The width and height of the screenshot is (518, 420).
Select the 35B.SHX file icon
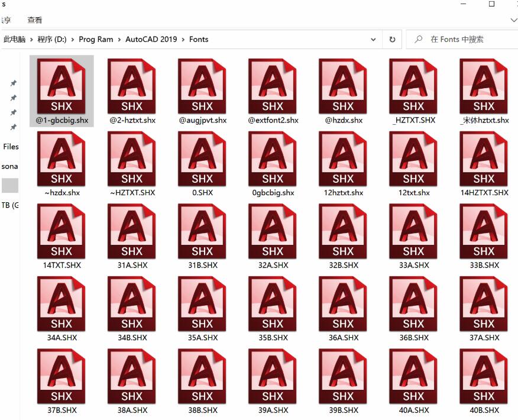click(x=272, y=303)
